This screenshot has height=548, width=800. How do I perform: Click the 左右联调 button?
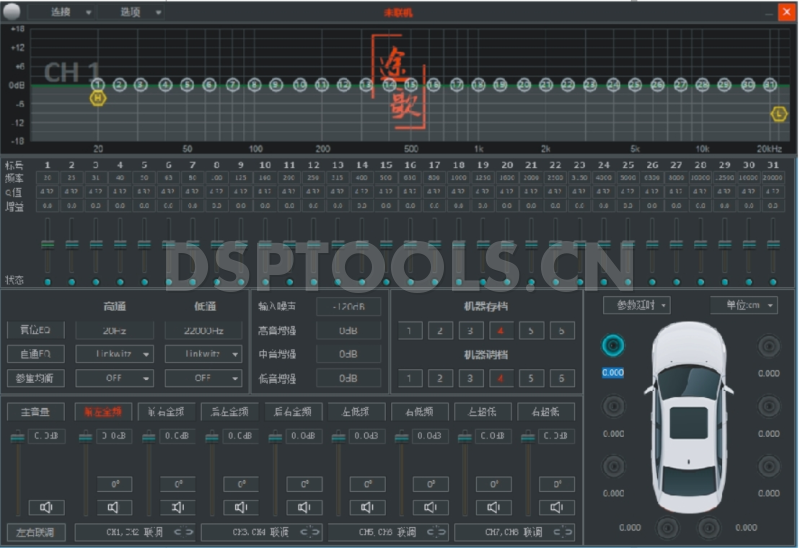(36, 532)
